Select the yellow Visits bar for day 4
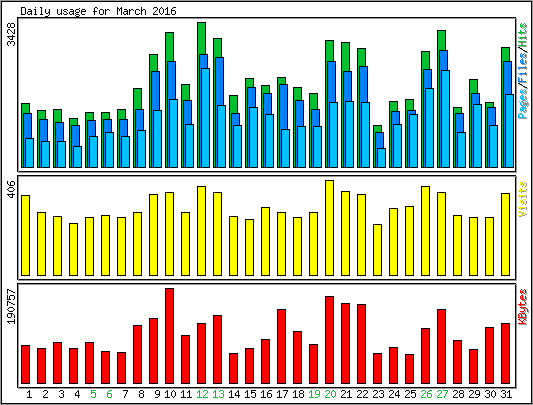 (x=73, y=249)
